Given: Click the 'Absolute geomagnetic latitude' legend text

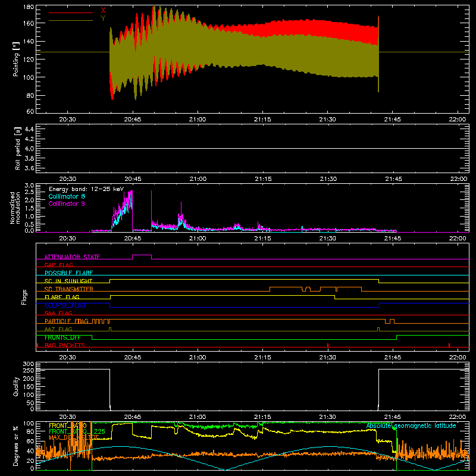Looking at the screenshot, I should pos(411,425).
